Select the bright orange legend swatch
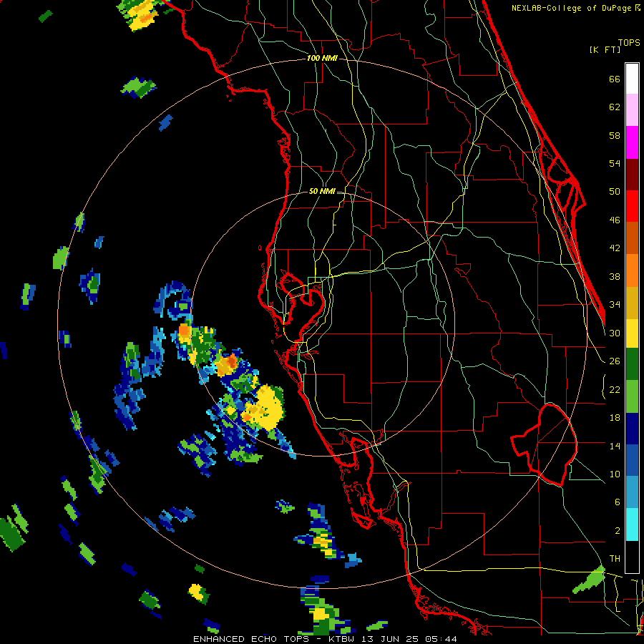644x644 pixels. tap(632, 270)
